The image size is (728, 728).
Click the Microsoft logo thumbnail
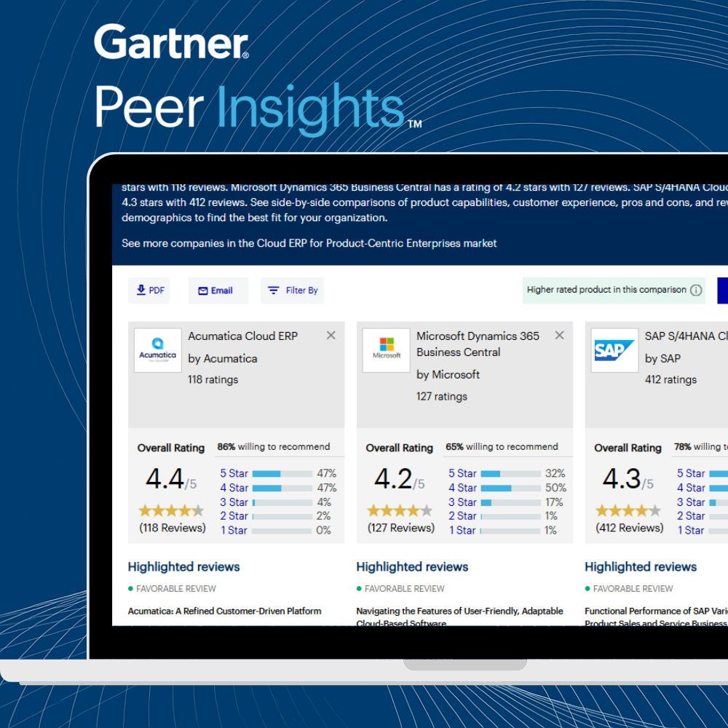click(x=387, y=350)
